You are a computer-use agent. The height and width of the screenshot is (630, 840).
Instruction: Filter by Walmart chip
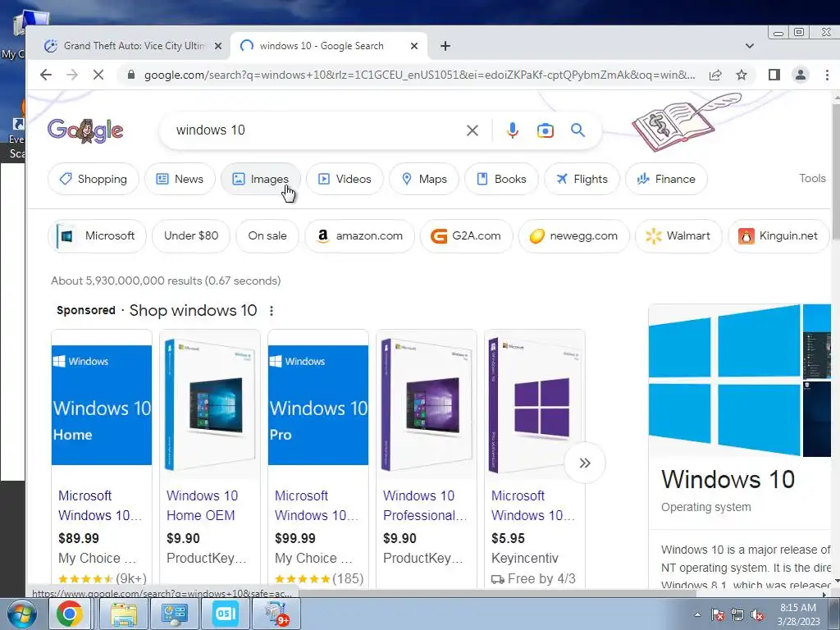[678, 235]
